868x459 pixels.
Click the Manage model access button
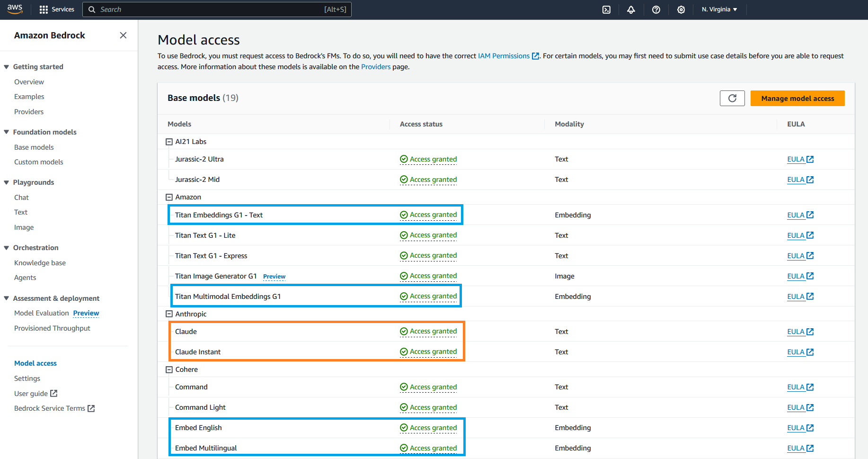click(797, 98)
